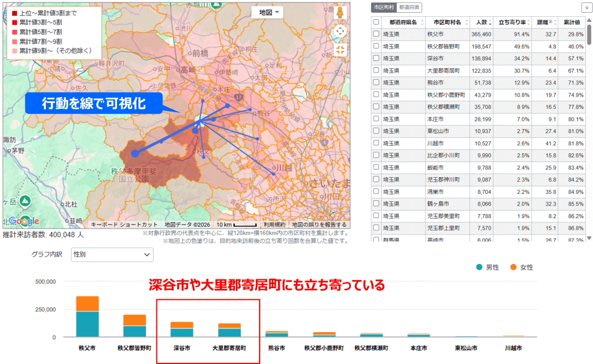Click the download arrow above the table
The height and width of the screenshot is (364, 593).
click(585, 7)
